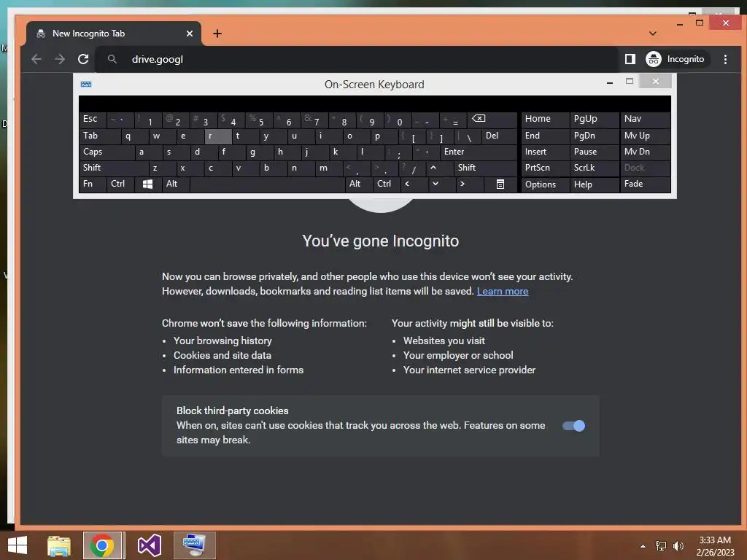Click the address bar with drive.googl
747x560 pixels.
click(357, 59)
